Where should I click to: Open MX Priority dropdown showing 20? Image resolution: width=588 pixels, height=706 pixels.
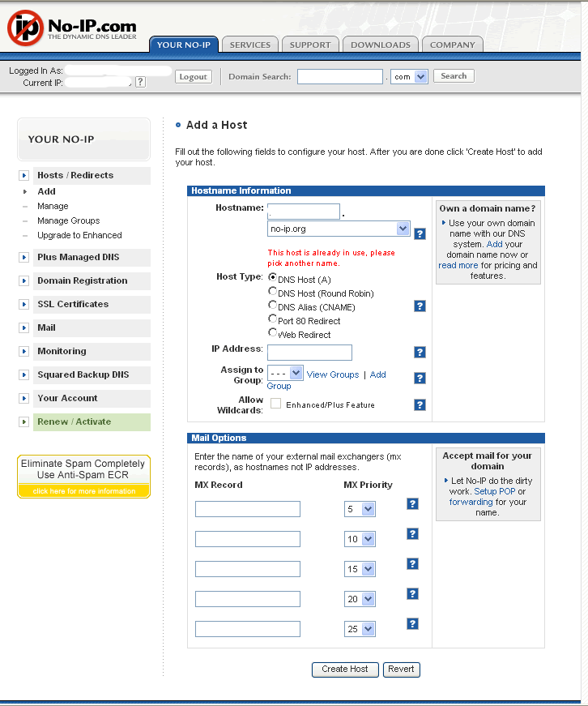click(x=360, y=599)
